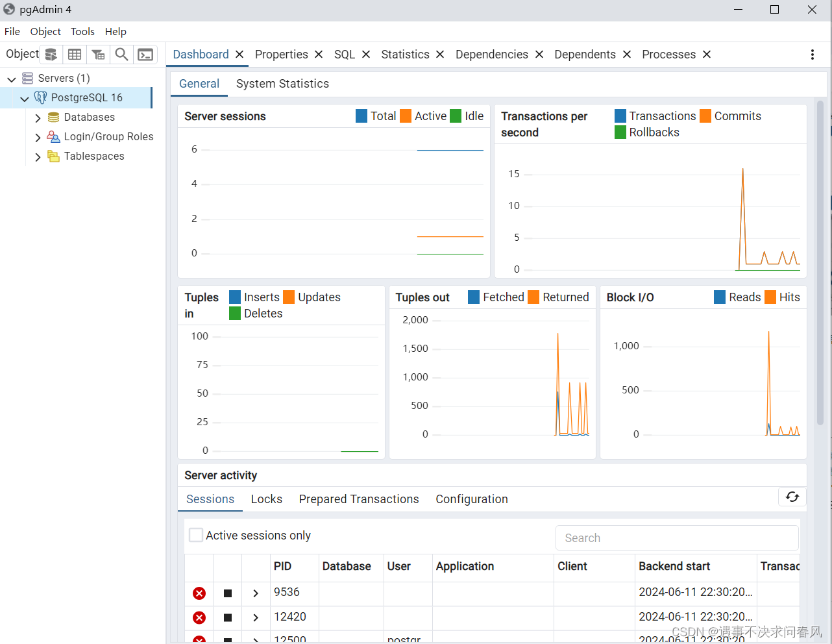Click the PID column header
The width and height of the screenshot is (832, 644).
pyautogui.click(x=295, y=567)
